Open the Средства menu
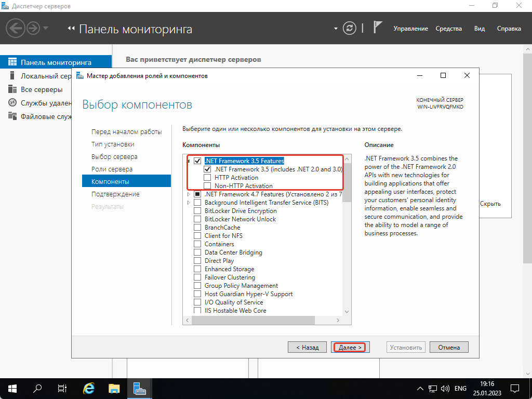Screen dimensions: 532x399 click(x=448, y=29)
